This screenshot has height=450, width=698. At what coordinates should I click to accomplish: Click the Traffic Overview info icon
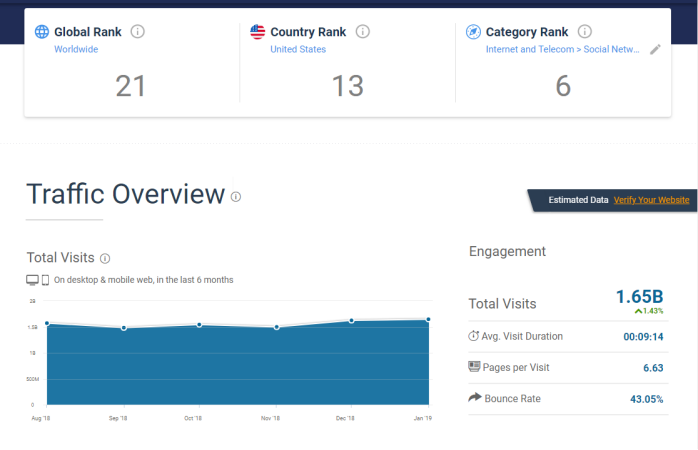click(x=236, y=197)
